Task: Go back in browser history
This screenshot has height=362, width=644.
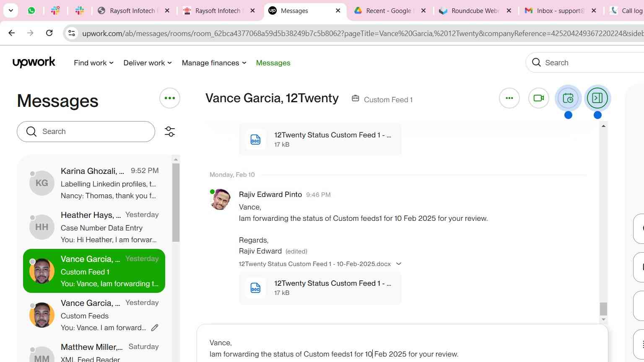Action: [11, 33]
